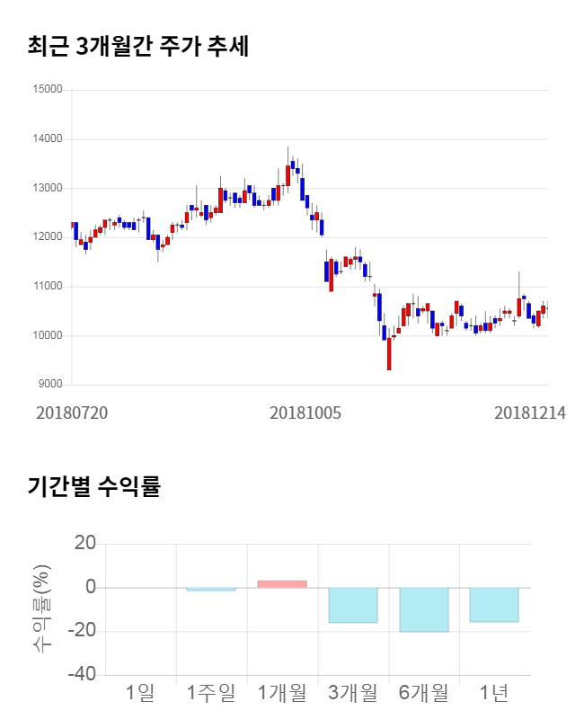
Task: Click the red 1개월 return bar
Action: point(282,584)
